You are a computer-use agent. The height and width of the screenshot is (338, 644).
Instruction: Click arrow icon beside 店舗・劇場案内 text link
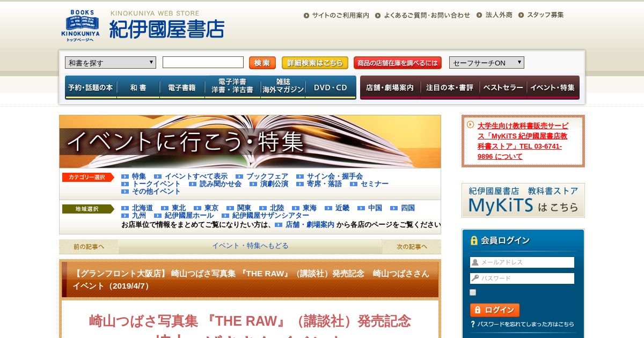point(279,225)
